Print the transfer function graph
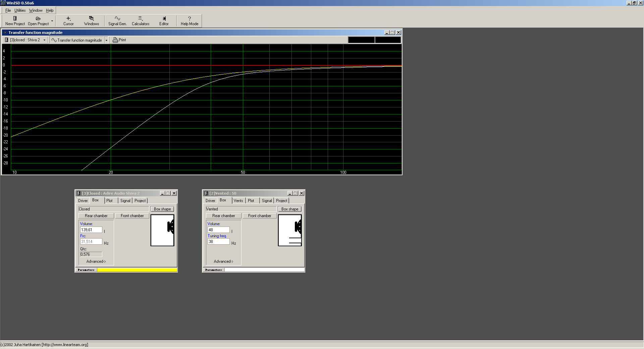 click(119, 40)
